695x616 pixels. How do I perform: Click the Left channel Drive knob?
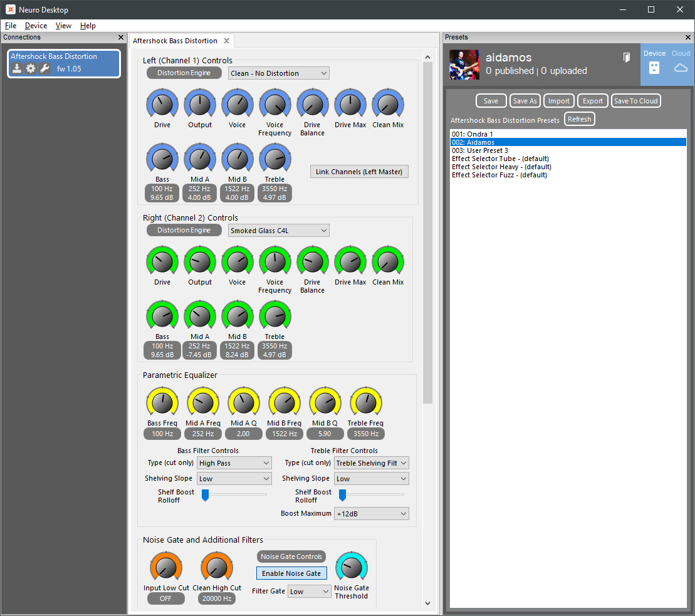pos(162,105)
